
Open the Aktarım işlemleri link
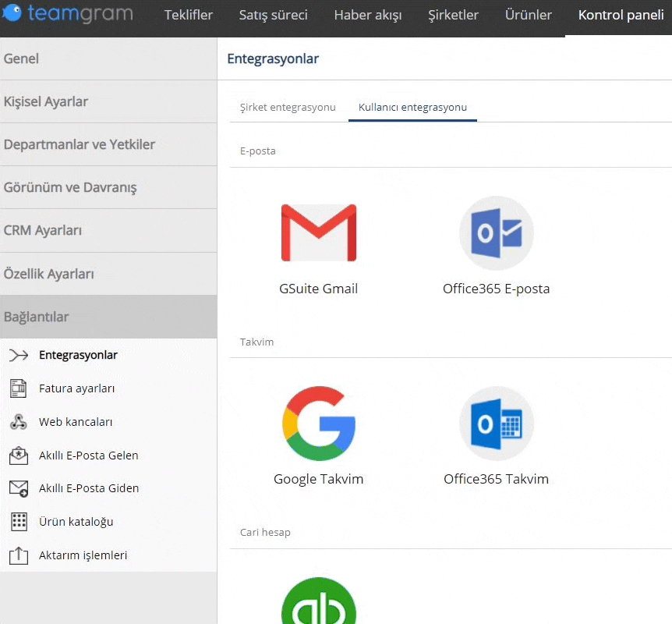(83, 555)
